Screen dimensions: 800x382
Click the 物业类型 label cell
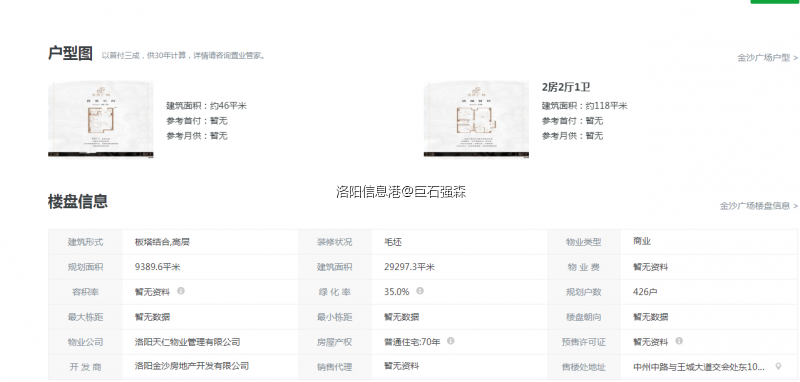pyautogui.click(x=584, y=242)
